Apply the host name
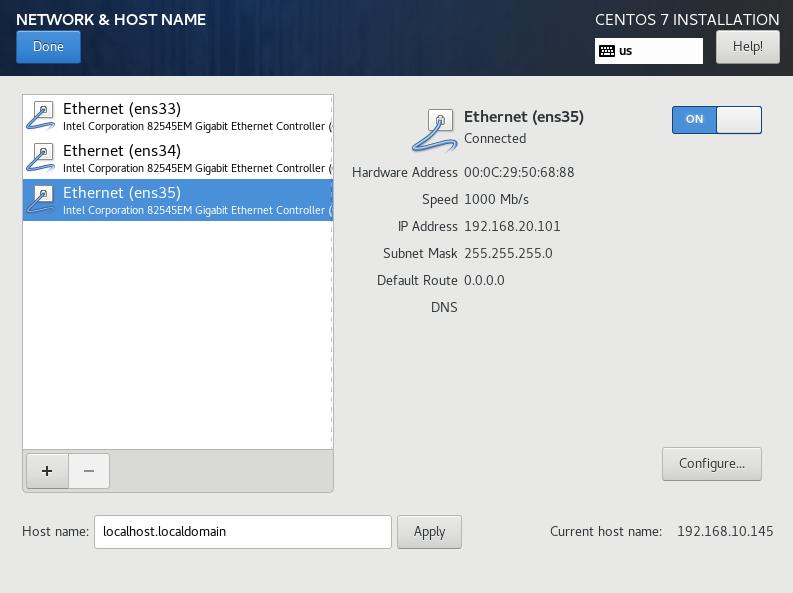Image resolution: width=793 pixels, height=593 pixels. 429,532
